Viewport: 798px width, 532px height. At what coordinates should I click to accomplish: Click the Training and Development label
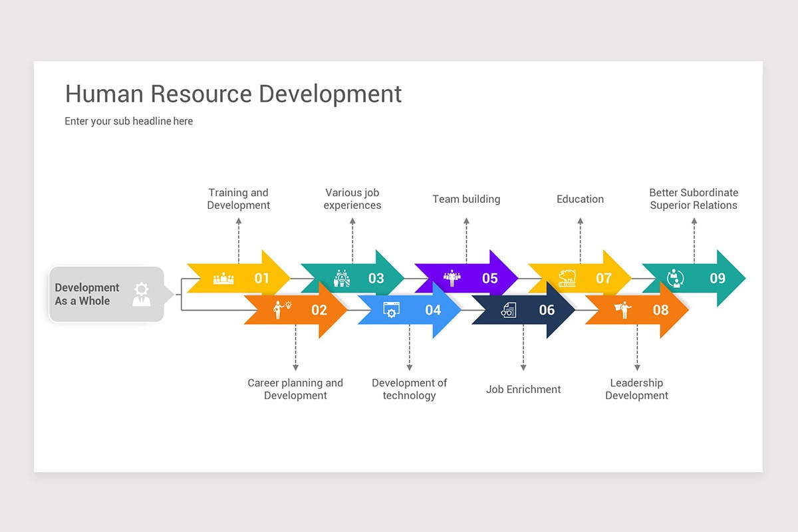click(x=238, y=199)
